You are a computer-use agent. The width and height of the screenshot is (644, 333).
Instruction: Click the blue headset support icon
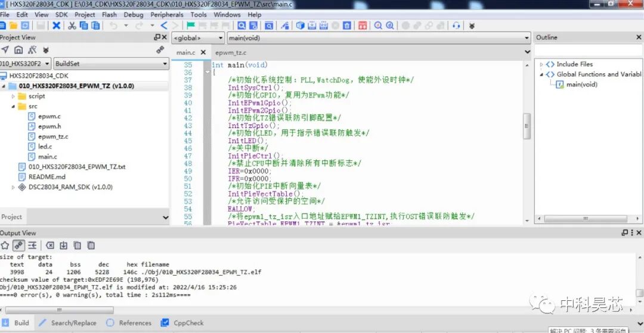(x=456, y=26)
